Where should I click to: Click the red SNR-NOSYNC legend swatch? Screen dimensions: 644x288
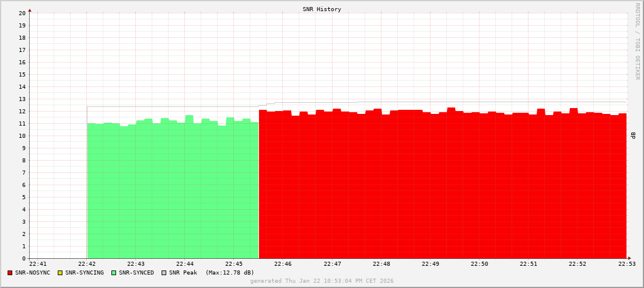point(10,273)
